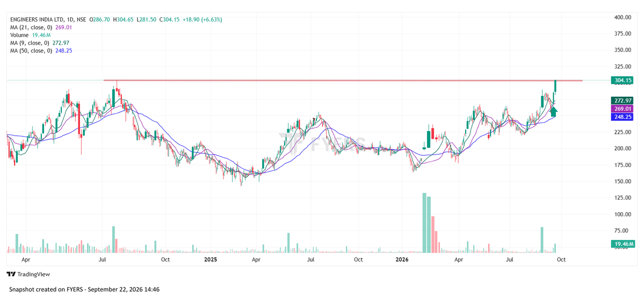Click the Snapshot created on FYERS caption
The height and width of the screenshot is (297, 644).
pyautogui.click(x=84, y=289)
